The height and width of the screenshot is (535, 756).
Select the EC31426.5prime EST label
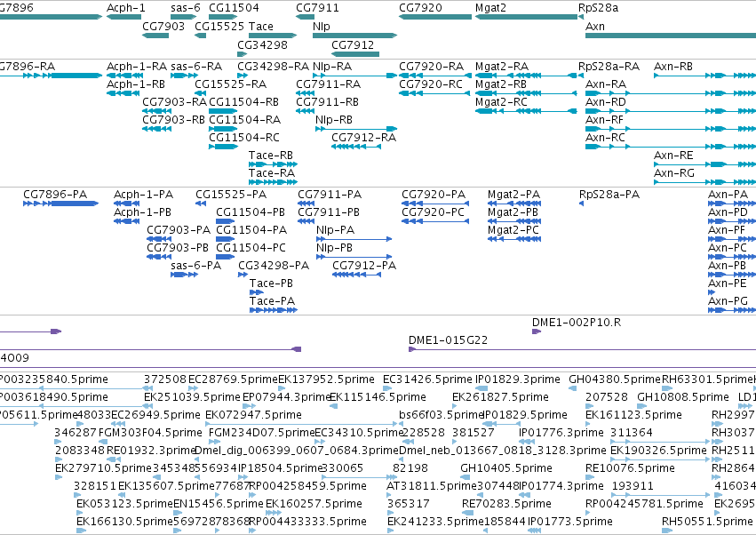tap(427, 379)
